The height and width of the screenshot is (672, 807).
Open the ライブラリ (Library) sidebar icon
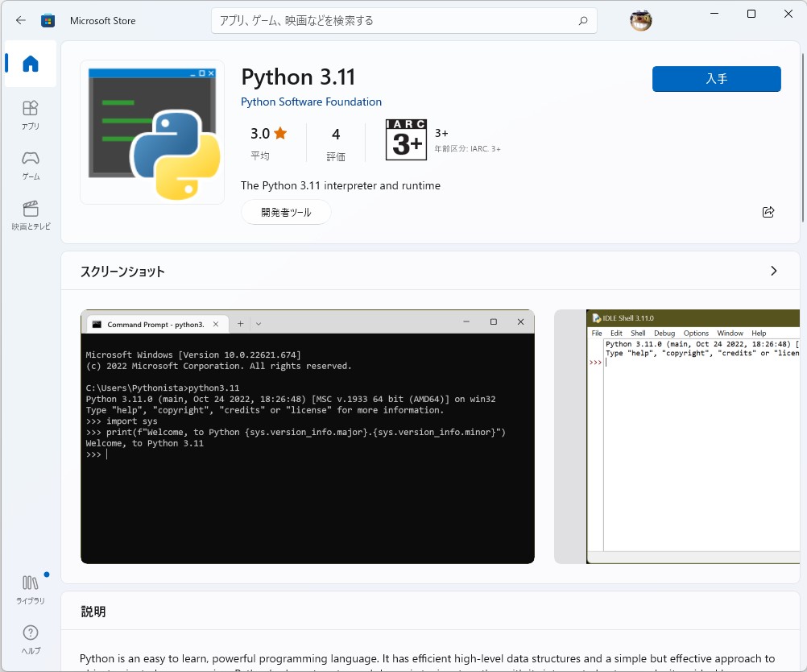[30, 585]
